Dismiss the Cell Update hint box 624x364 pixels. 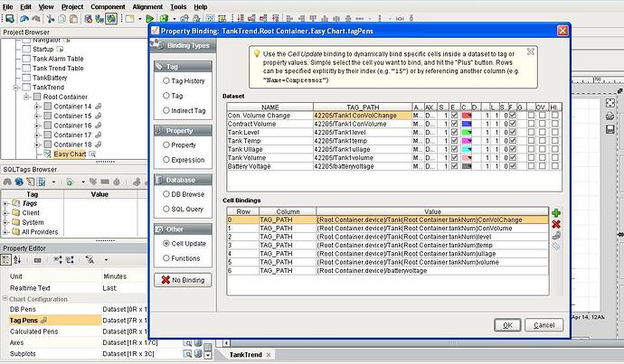531,52
